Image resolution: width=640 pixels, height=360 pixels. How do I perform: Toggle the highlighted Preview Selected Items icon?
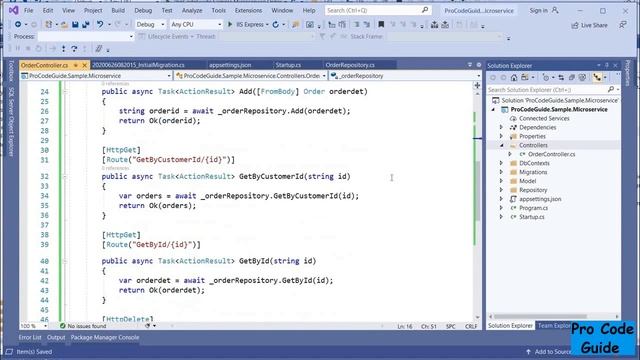[x=597, y=78]
